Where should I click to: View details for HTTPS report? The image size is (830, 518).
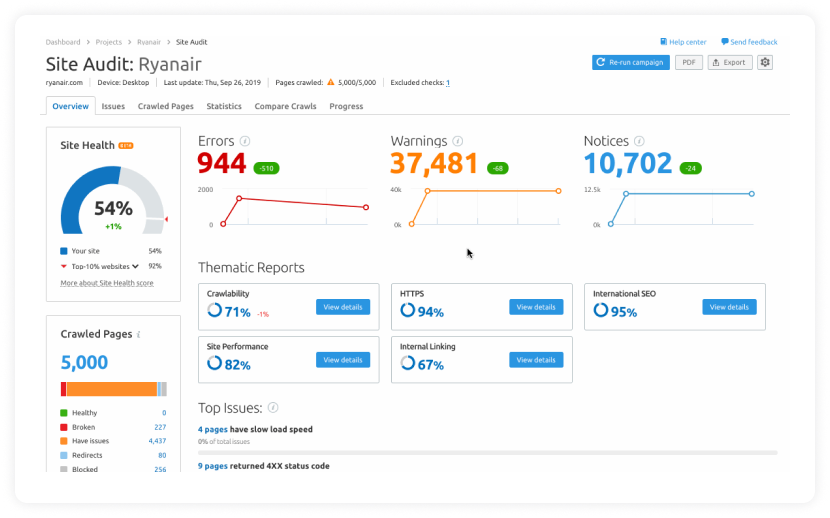coord(536,307)
